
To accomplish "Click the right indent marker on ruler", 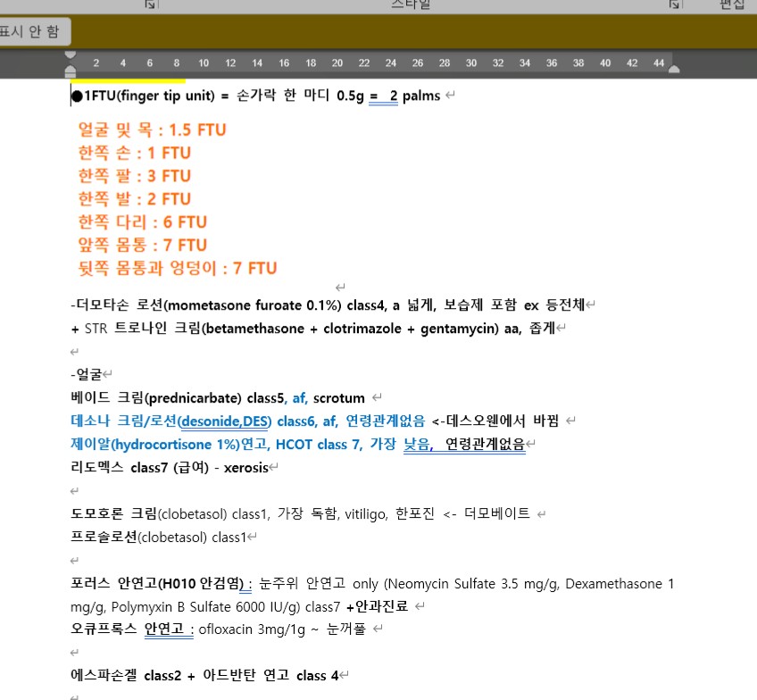I will 674,70.
